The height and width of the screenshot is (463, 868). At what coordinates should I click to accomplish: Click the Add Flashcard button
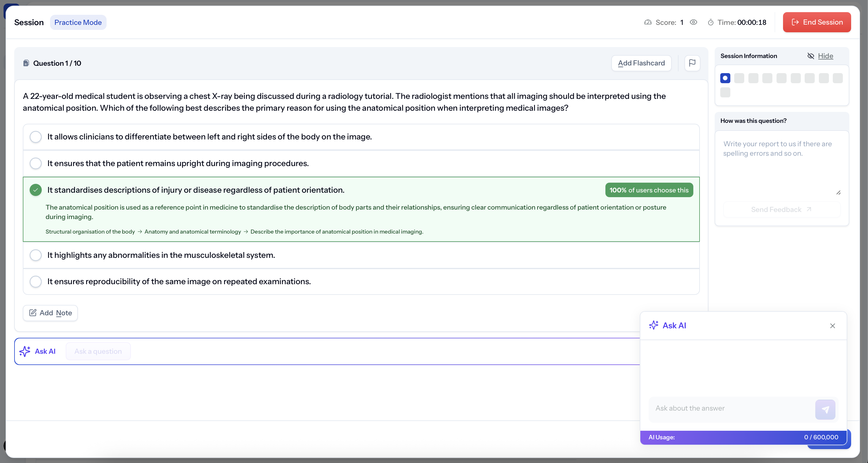coord(641,63)
